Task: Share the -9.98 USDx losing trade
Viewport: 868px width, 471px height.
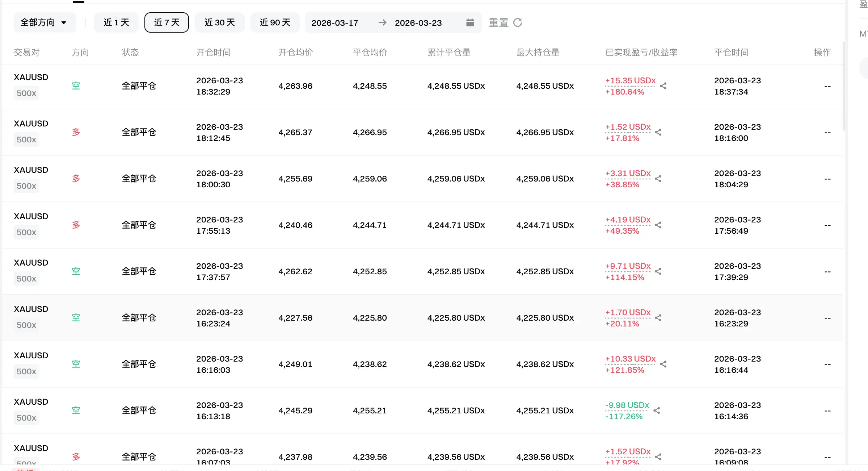Action: (x=657, y=410)
